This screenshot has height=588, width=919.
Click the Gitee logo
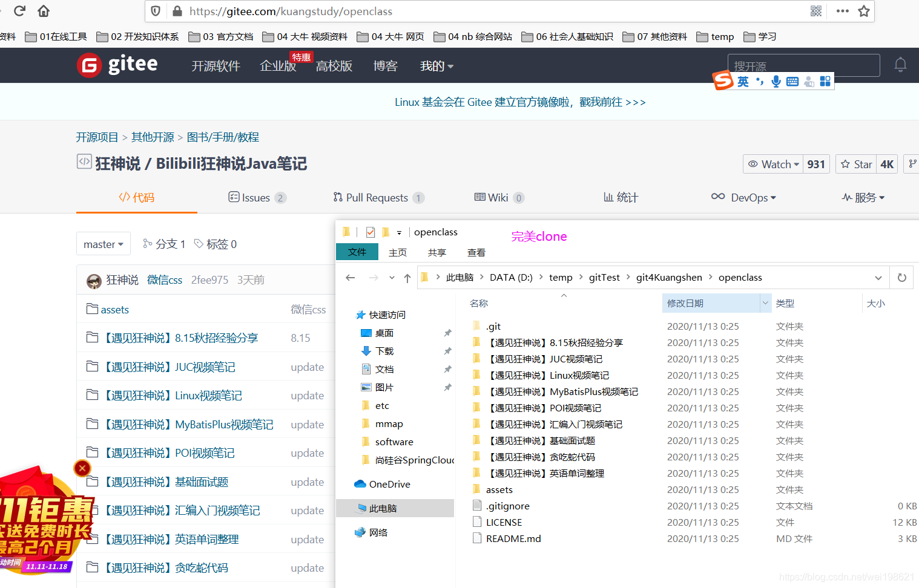117,65
